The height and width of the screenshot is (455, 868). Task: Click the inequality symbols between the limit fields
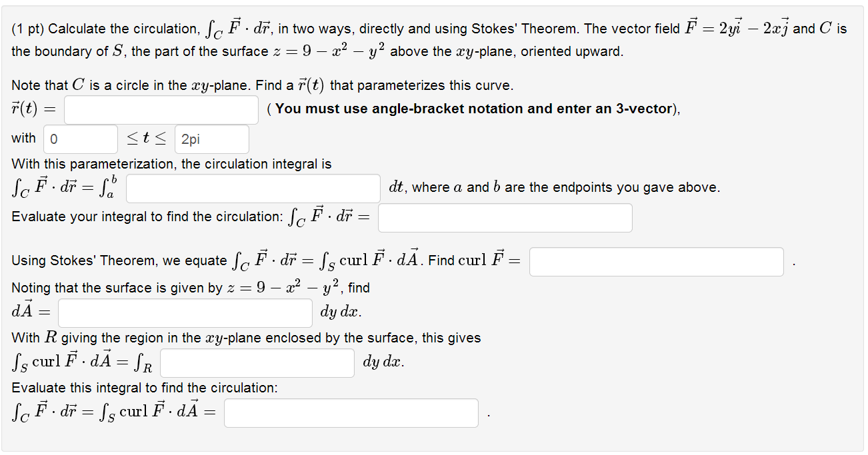point(145,138)
